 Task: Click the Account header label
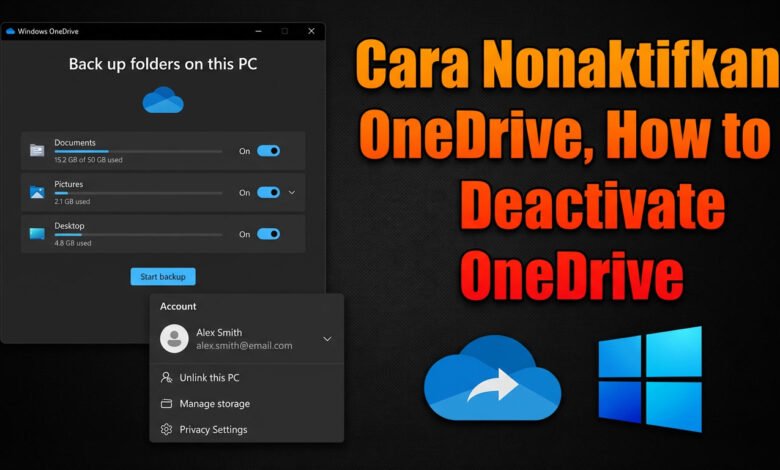178,306
